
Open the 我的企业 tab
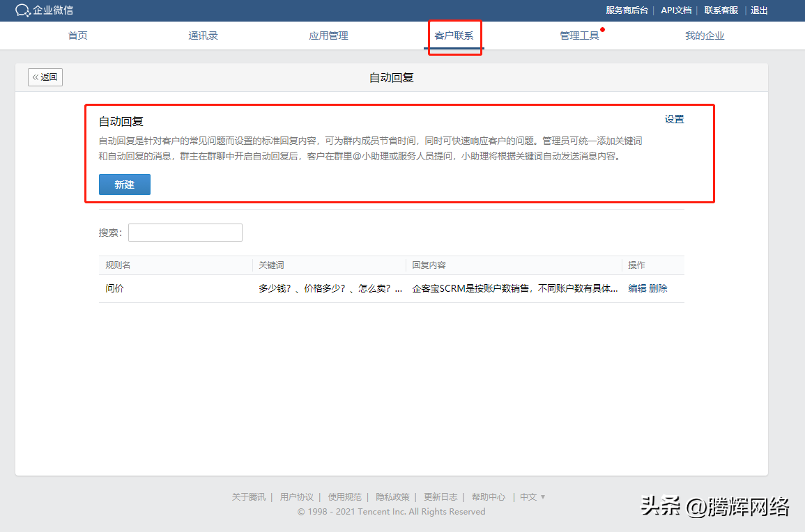(x=705, y=36)
